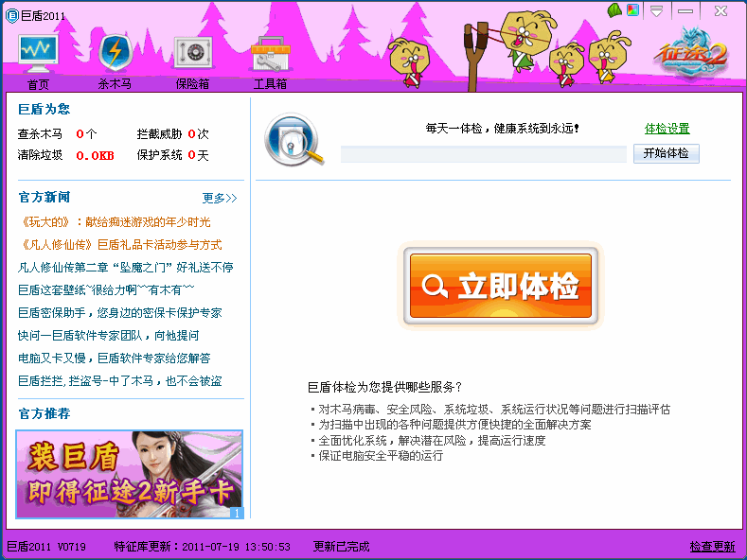Click the empty scan progress bar
The image size is (747, 560).
[x=483, y=154]
